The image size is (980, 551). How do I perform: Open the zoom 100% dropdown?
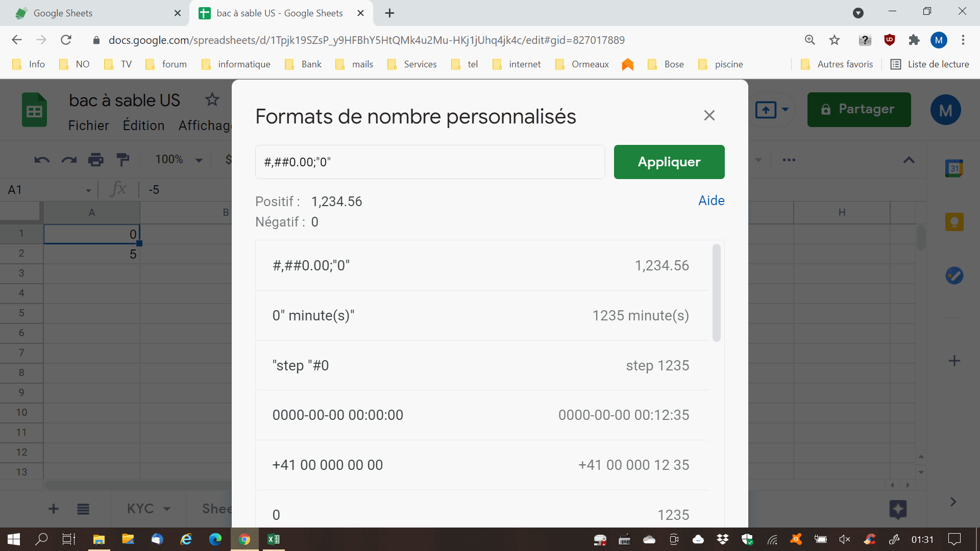[x=179, y=160]
